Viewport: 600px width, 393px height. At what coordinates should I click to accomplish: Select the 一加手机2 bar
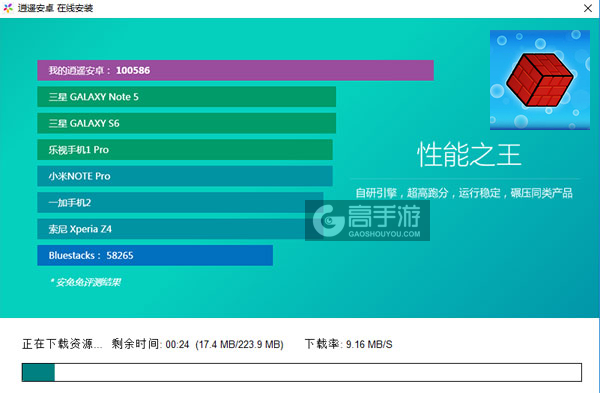click(x=180, y=202)
